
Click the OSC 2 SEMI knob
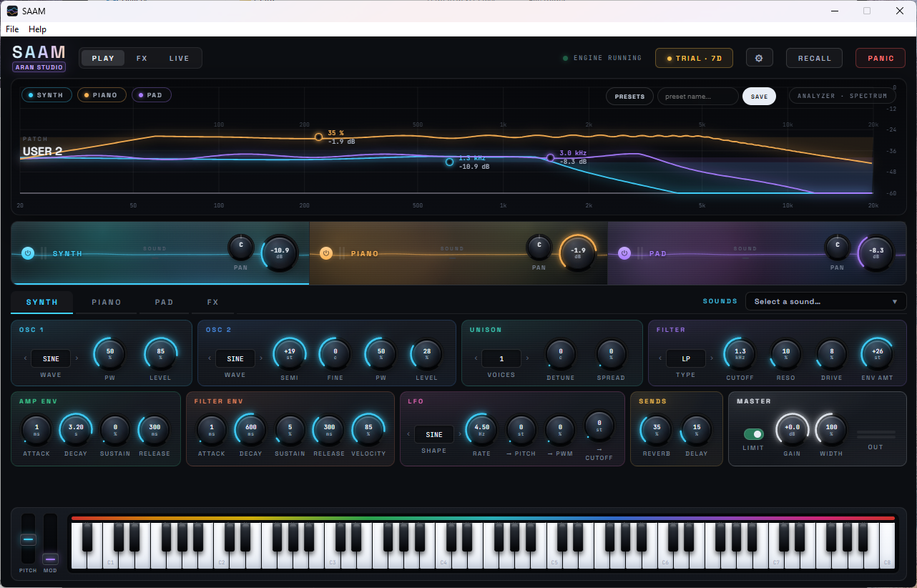(290, 353)
